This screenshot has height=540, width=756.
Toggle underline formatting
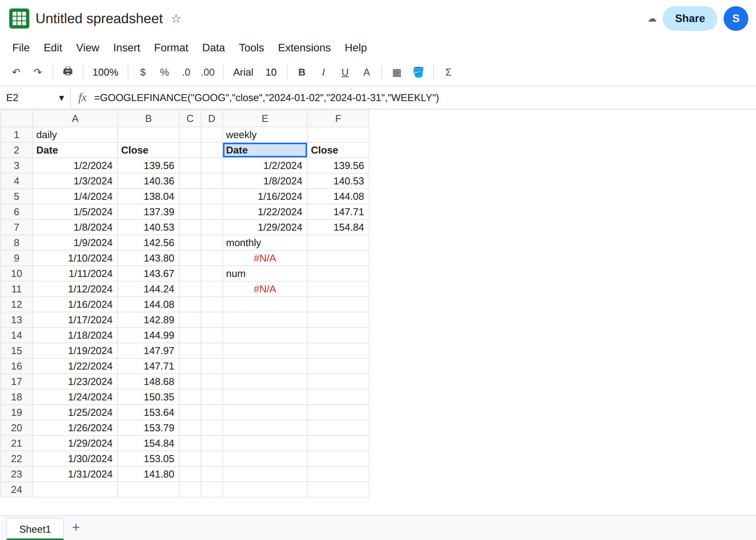345,72
